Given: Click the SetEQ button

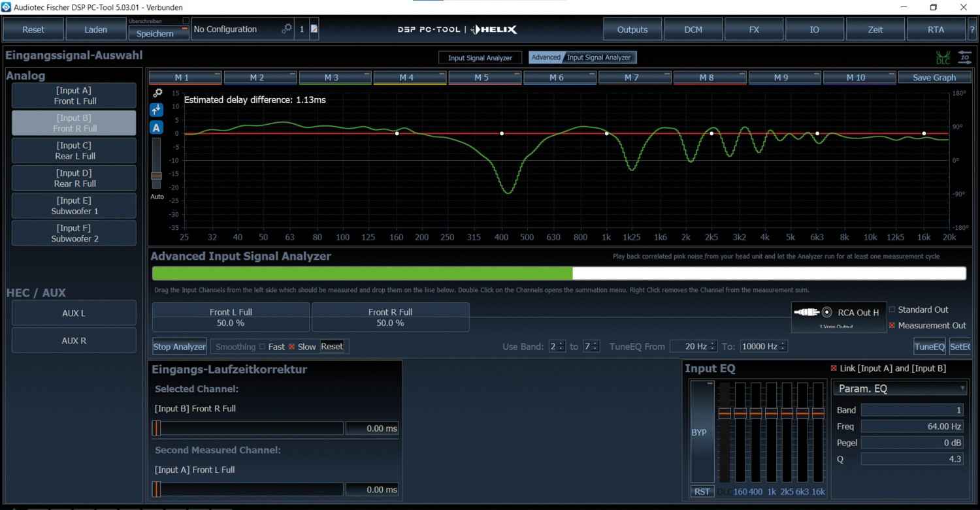Looking at the screenshot, I should [960, 347].
